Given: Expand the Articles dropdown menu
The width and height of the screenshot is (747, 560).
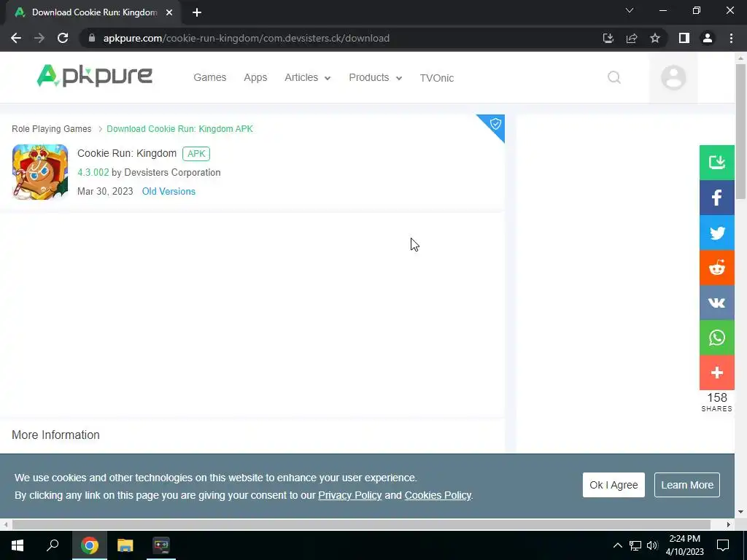Looking at the screenshot, I should coord(308,77).
